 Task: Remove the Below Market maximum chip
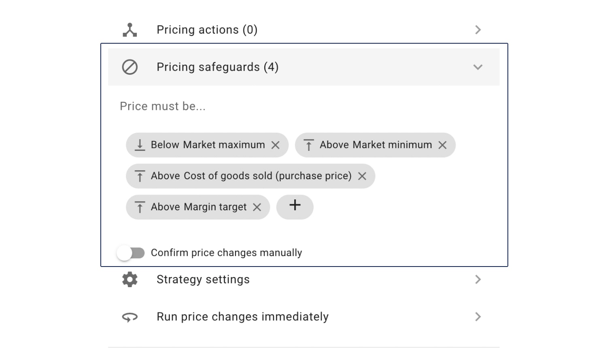point(276,145)
